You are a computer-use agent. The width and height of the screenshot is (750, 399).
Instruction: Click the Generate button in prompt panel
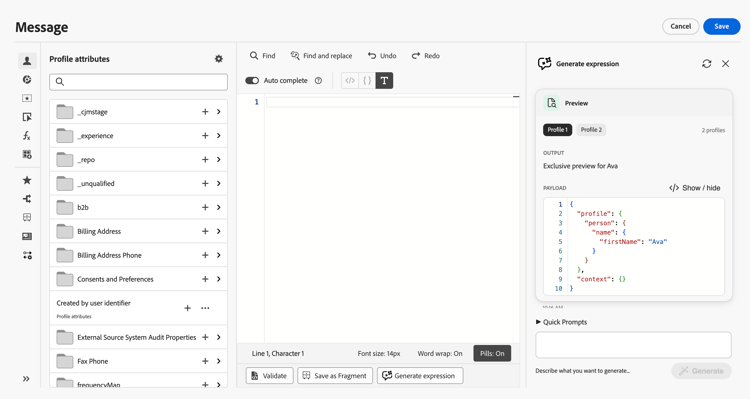(x=701, y=371)
